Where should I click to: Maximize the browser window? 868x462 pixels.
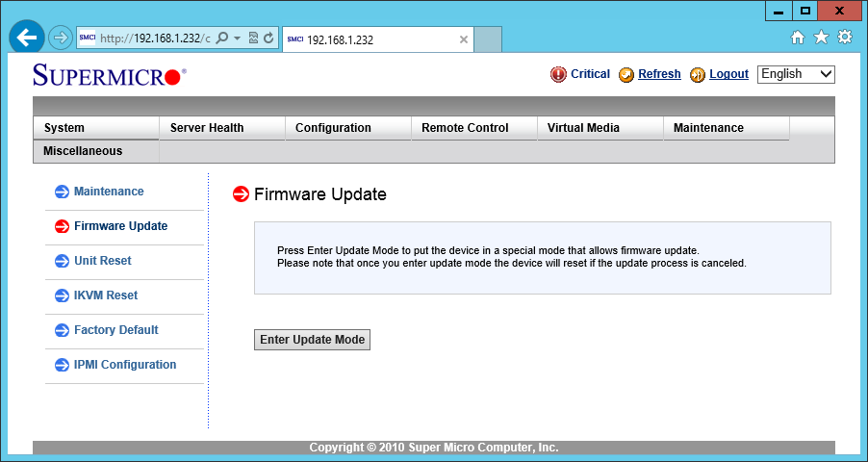pos(804,12)
